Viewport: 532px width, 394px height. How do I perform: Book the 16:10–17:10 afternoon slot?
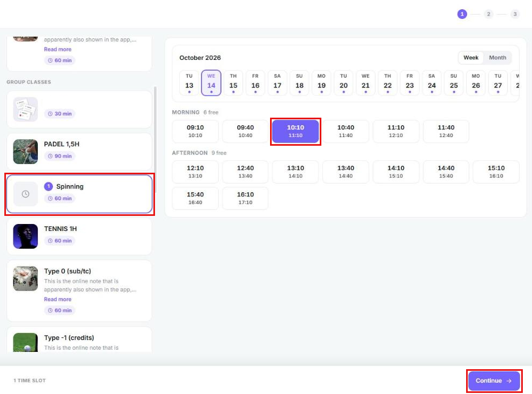245,199
